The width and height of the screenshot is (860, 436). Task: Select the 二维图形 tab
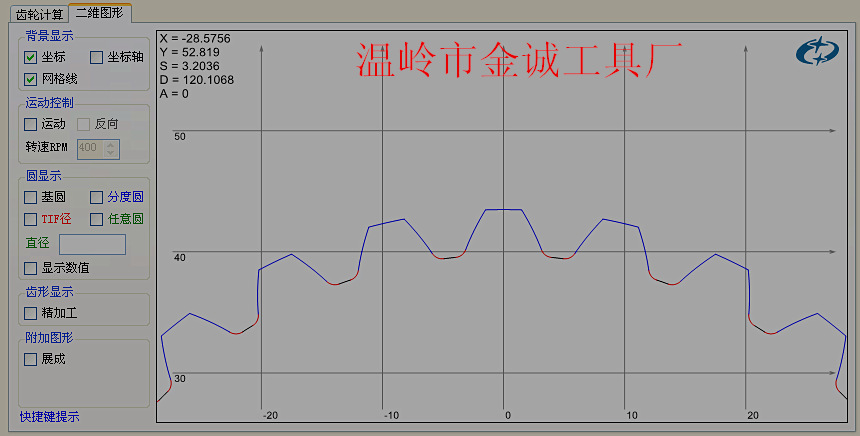click(100, 13)
